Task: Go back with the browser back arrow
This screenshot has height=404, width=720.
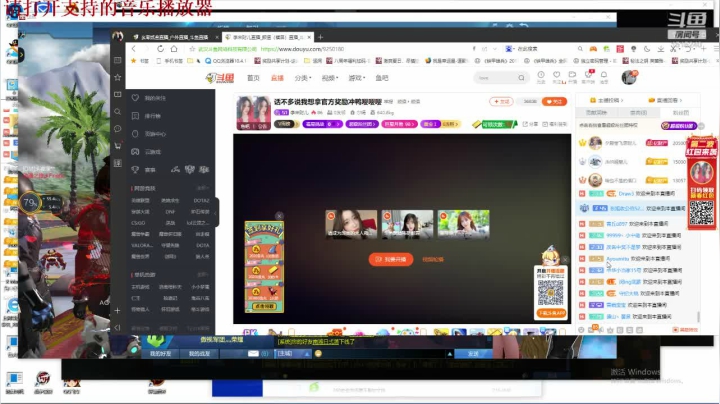Action: [x=134, y=49]
